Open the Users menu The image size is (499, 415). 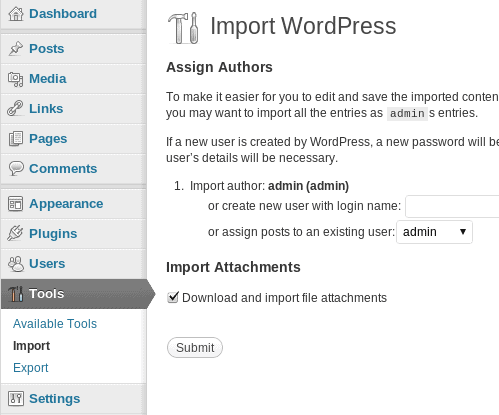click(47, 264)
